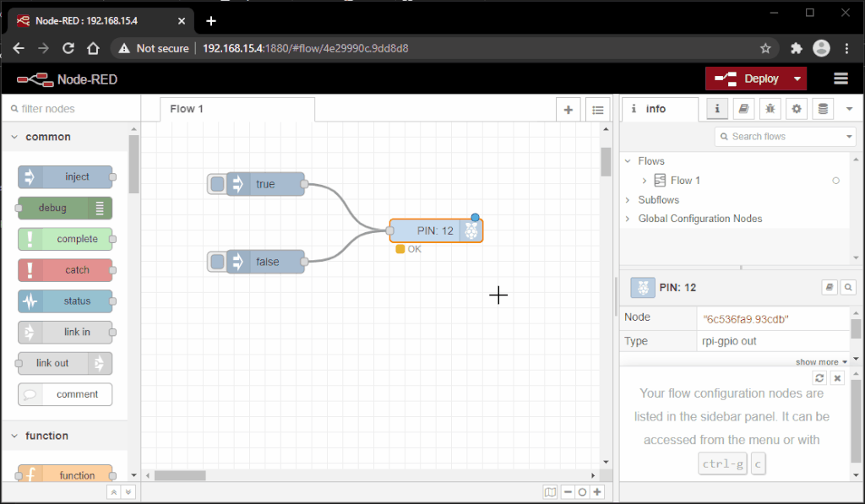Image resolution: width=865 pixels, height=504 pixels.
Task: Open the configuration nodes gear tab
Action: (x=797, y=109)
